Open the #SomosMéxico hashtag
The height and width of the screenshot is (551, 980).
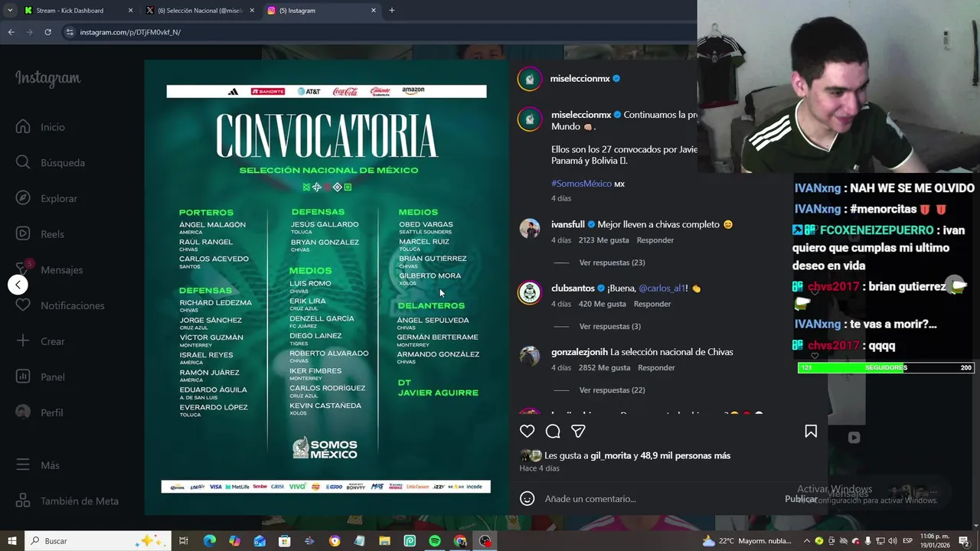coord(581,184)
